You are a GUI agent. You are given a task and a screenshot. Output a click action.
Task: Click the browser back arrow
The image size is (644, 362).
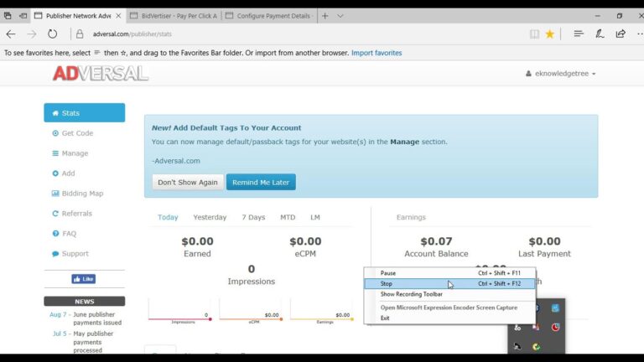[x=11, y=34]
